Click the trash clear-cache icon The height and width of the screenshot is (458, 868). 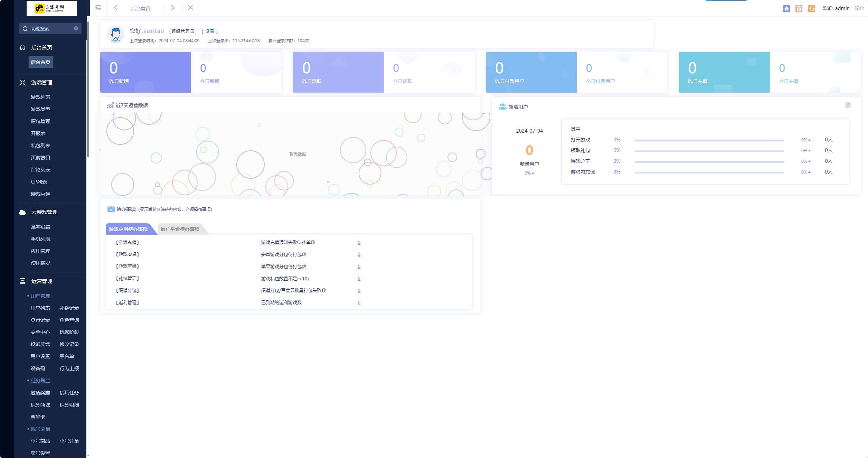coord(799,9)
